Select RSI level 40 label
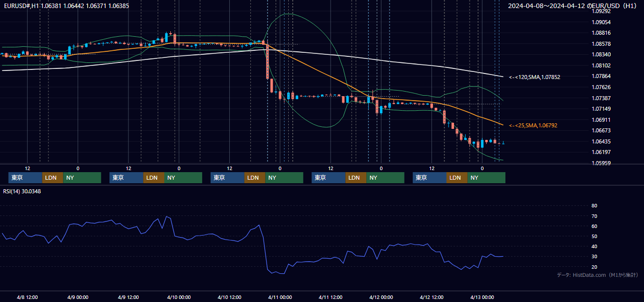This screenshot has height=302, width=644. [x=594, y=246]
